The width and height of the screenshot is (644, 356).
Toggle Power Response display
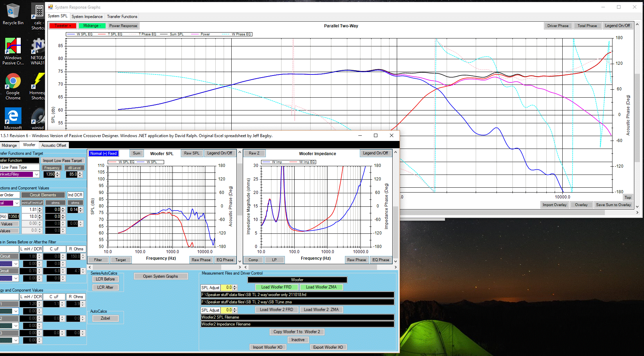(123, 26)
